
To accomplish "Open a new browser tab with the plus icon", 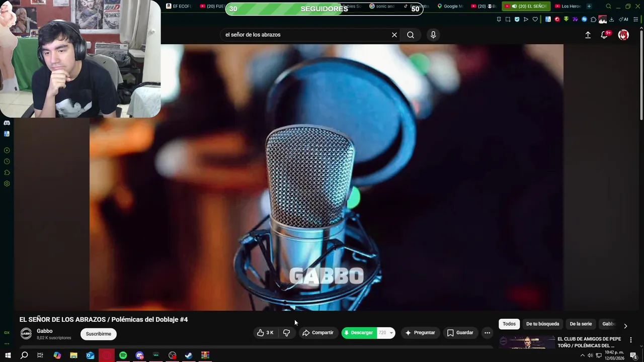I will pyautogui.click(x=589, y=6).
